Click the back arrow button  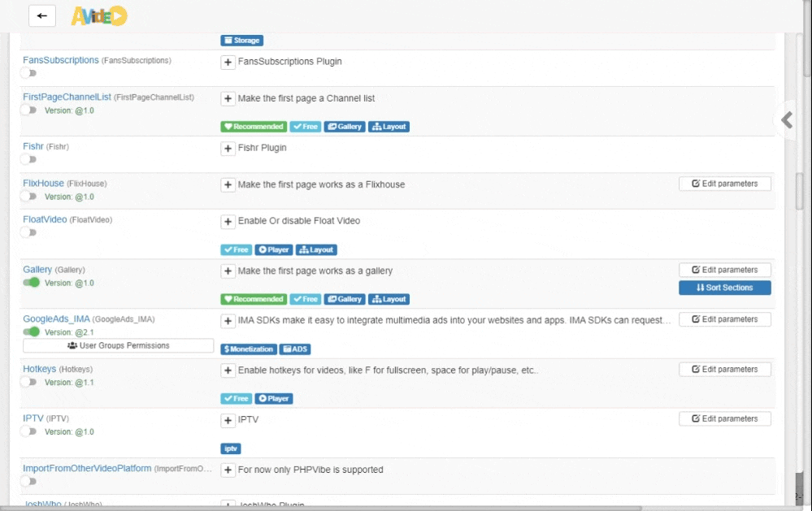(42, 16)
